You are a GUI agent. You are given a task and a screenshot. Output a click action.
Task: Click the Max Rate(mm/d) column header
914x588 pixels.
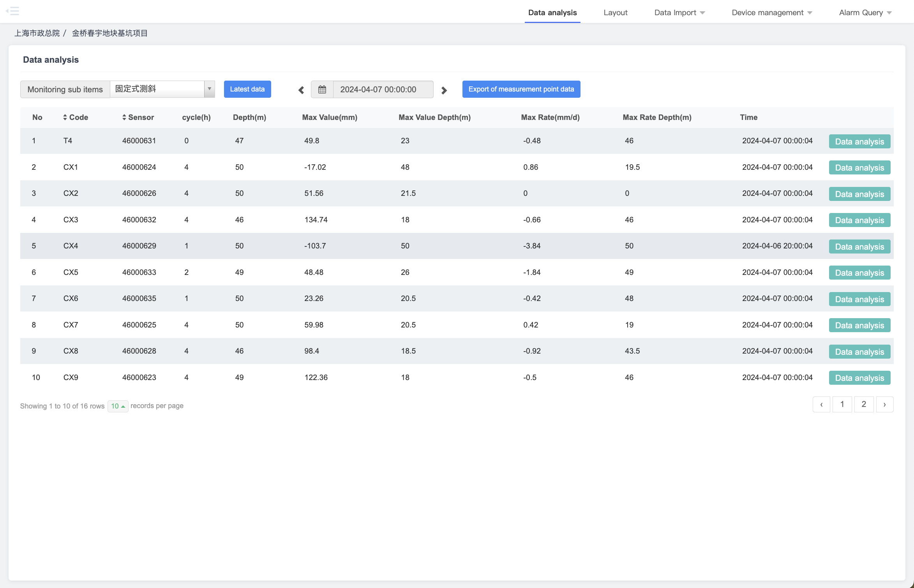coord(550,117)
